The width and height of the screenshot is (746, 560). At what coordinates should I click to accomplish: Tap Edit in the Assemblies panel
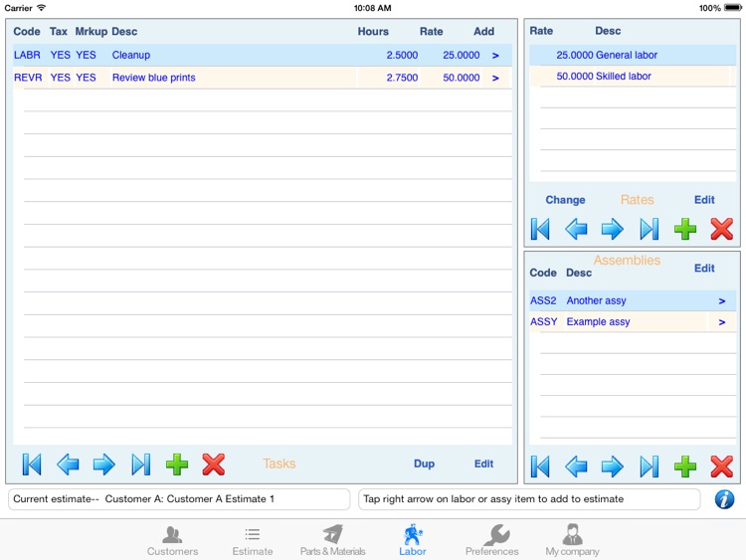[704, 269]
